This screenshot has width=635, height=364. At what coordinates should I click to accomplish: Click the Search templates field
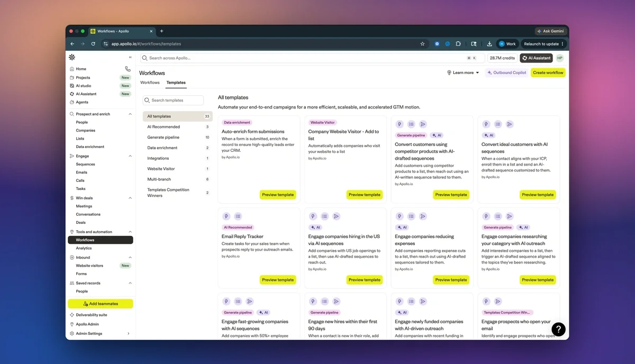[174, 100]
